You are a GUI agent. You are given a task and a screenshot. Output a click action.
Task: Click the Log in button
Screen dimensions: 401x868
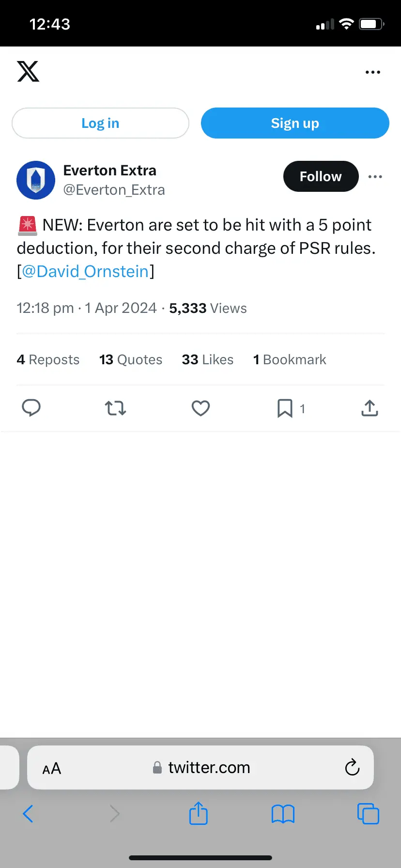[x=100, y=123]
